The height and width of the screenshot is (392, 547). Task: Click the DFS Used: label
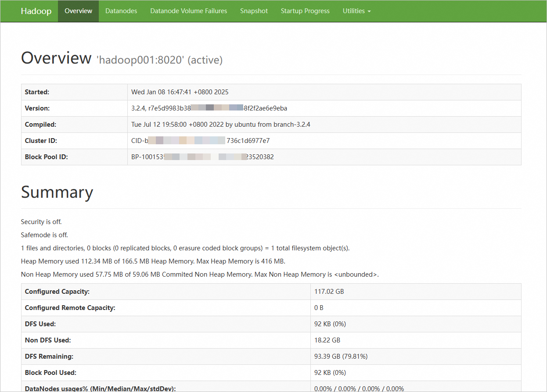tap(40, 324)
